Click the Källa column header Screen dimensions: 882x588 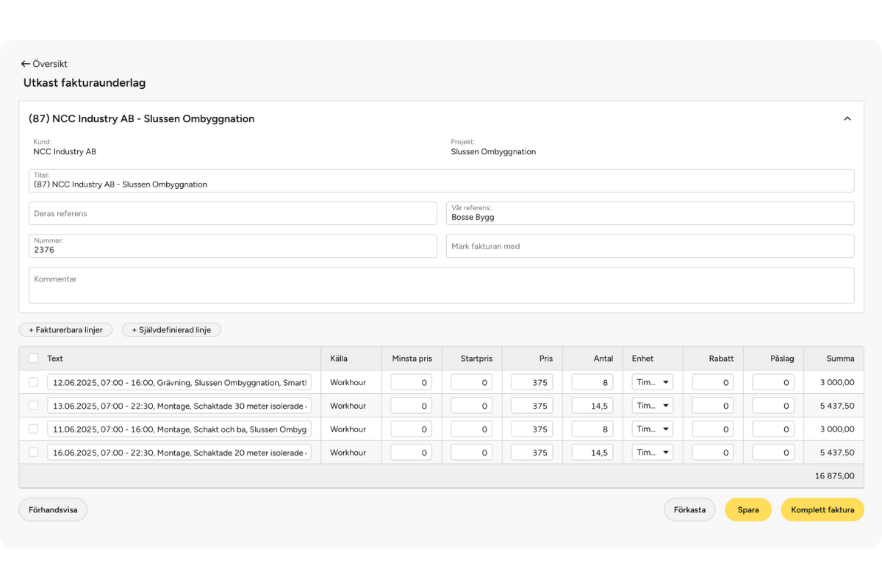point(339,359)
